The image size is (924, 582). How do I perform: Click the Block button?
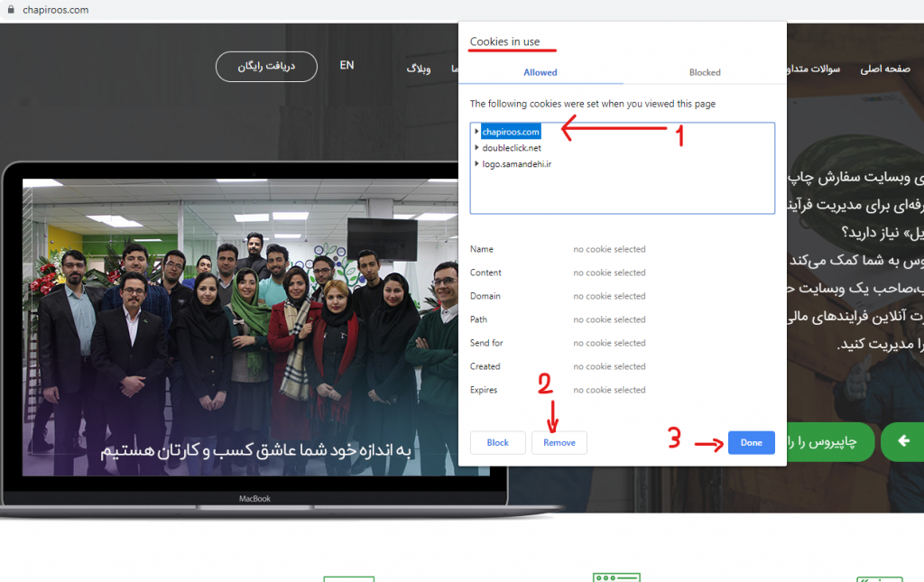pyautogui.click(x=498, y=442)
